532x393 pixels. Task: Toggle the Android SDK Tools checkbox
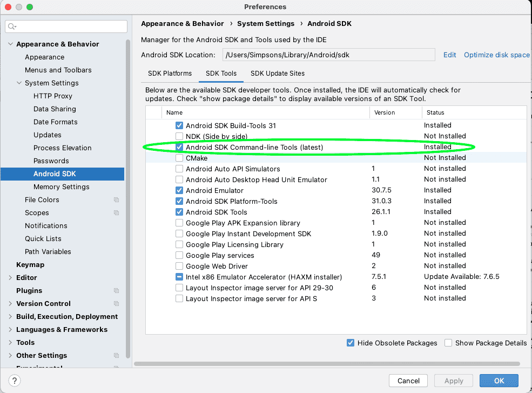pyautogui.click(x=179, y=212)
